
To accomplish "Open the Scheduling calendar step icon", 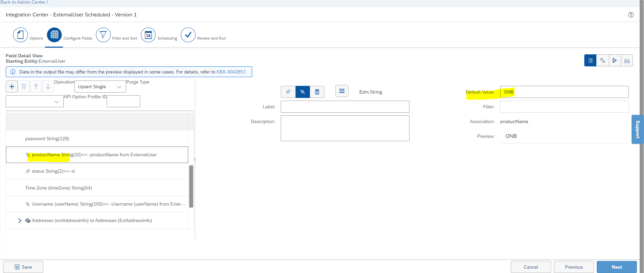I will click(148, 35).
